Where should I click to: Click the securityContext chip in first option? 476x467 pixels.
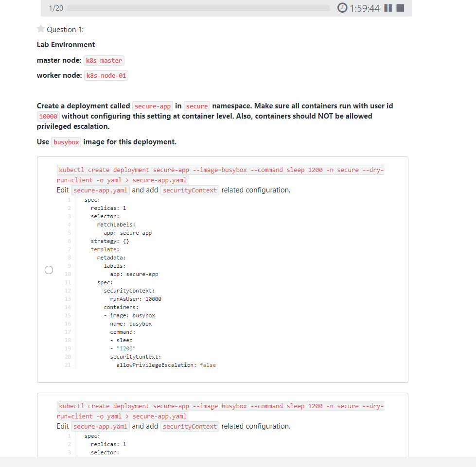click(190, 190)
